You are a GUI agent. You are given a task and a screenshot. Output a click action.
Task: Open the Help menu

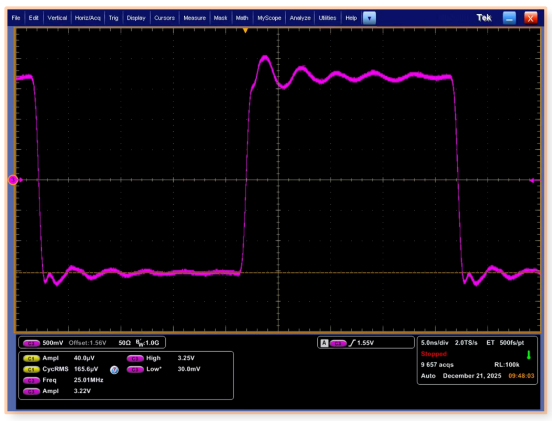(351, 18)
